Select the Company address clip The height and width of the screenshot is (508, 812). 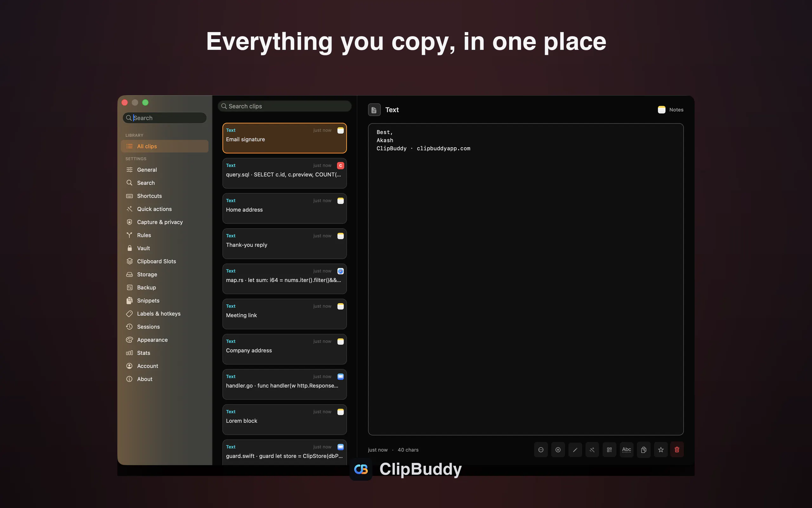(285, 349)
